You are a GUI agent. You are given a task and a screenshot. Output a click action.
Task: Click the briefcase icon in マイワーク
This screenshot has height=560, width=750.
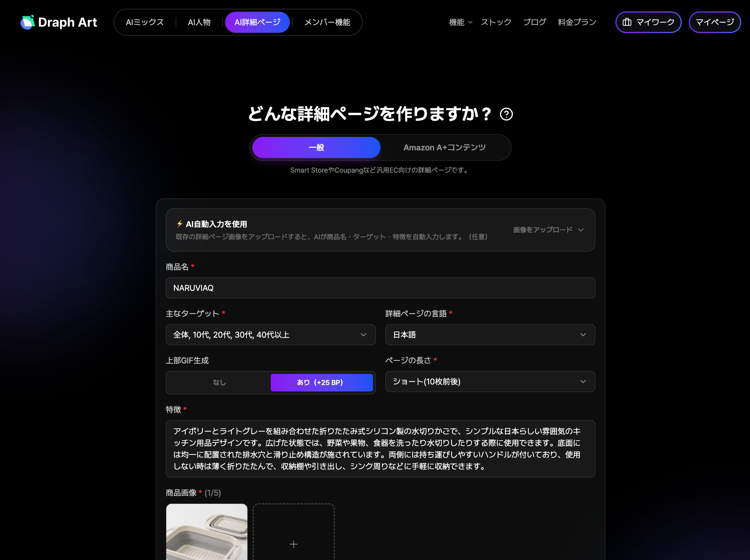[627, 22]
